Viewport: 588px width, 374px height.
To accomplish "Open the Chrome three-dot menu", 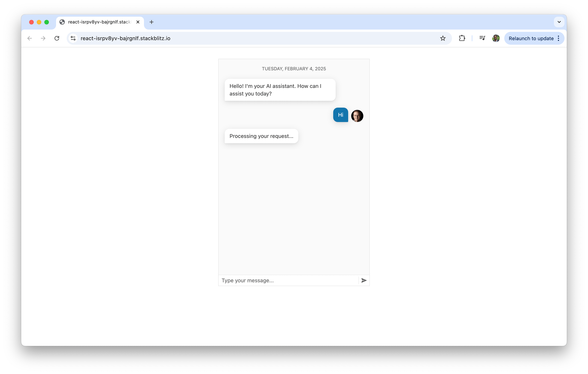I will (559, 38).
